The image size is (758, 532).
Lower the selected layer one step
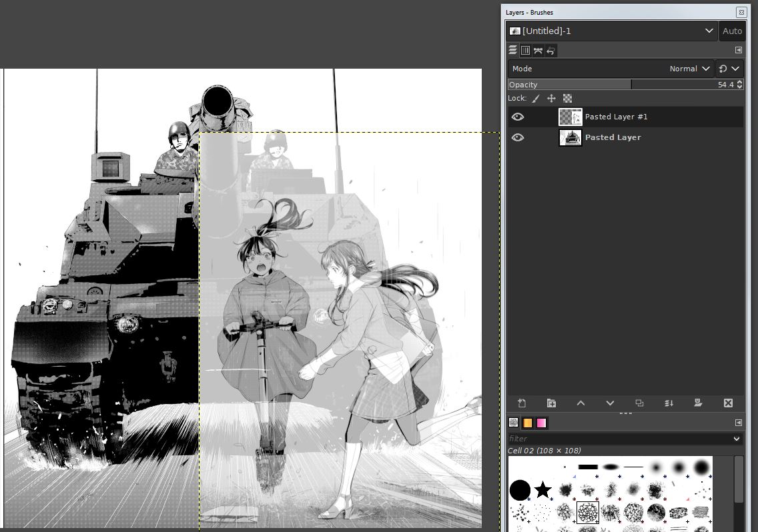point(610,403)
